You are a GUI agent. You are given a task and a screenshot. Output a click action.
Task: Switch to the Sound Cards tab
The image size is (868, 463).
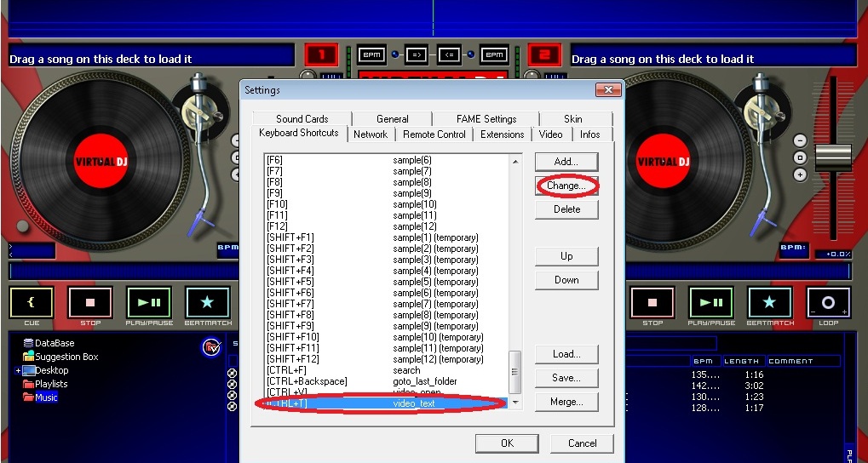(302, 119)
